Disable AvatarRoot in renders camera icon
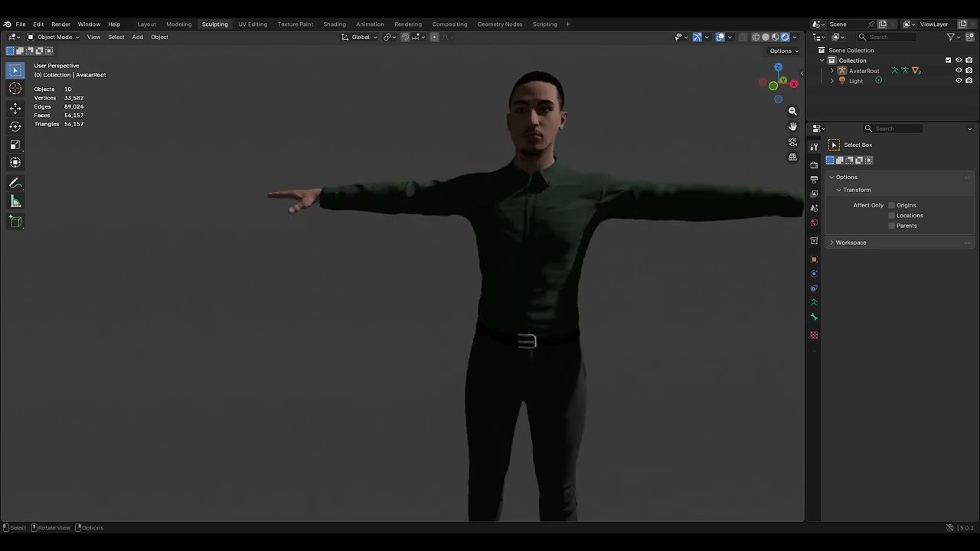This screenshot has height=551, width=980. point(969,70)
